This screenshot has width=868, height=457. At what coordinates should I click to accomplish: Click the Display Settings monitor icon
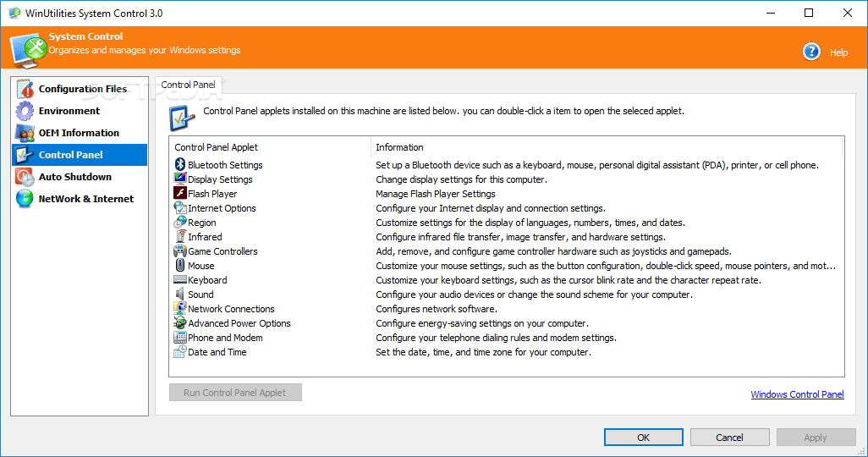(x=180, y=179)
